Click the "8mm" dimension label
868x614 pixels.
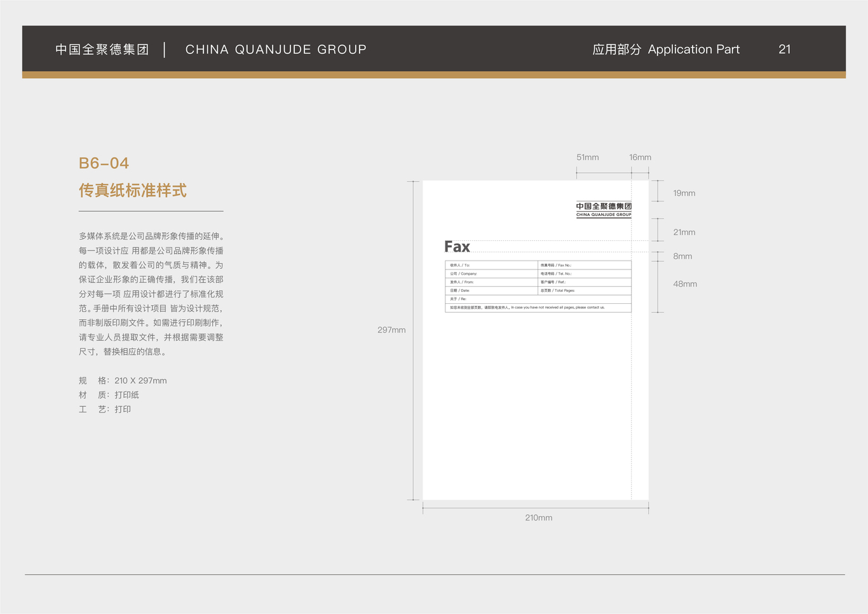[682, 256]
